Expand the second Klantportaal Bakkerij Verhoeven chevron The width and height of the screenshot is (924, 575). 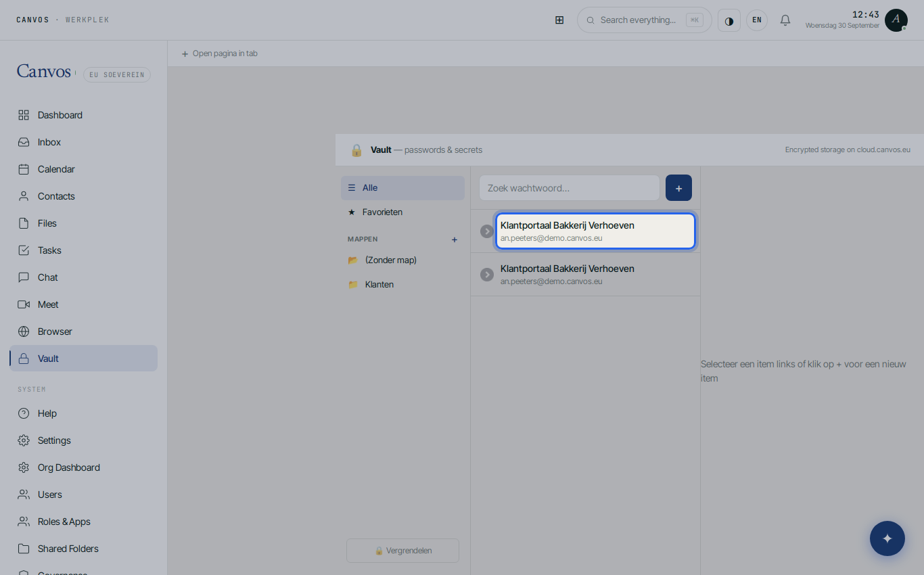pyautogui.click(x=487, y=275)
